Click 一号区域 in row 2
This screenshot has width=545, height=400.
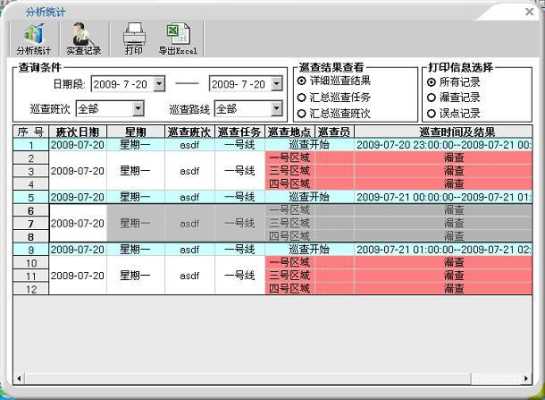290,157
